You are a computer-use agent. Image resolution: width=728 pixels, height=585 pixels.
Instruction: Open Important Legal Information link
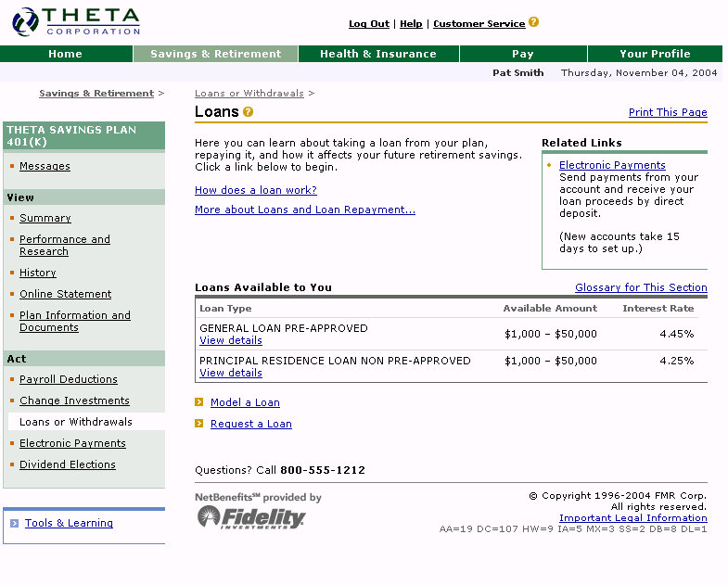coord(632,518)
